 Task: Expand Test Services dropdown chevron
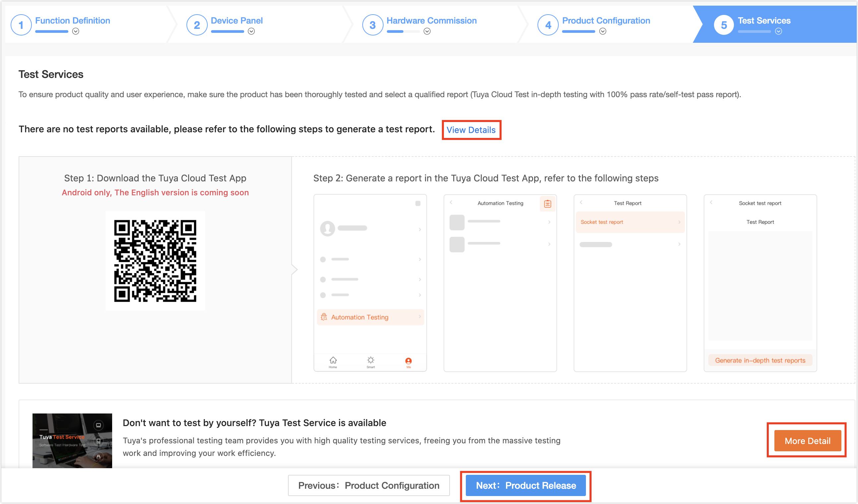point(778,31)
